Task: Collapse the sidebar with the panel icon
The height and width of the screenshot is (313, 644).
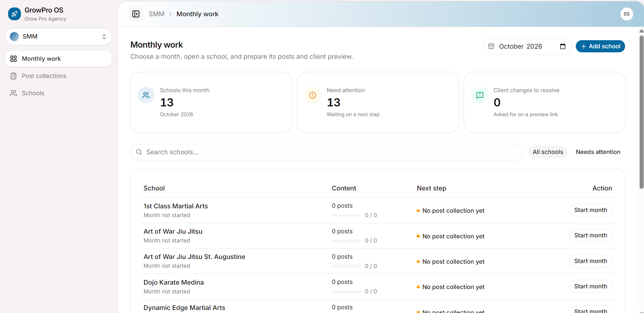Action: (136, 14)
